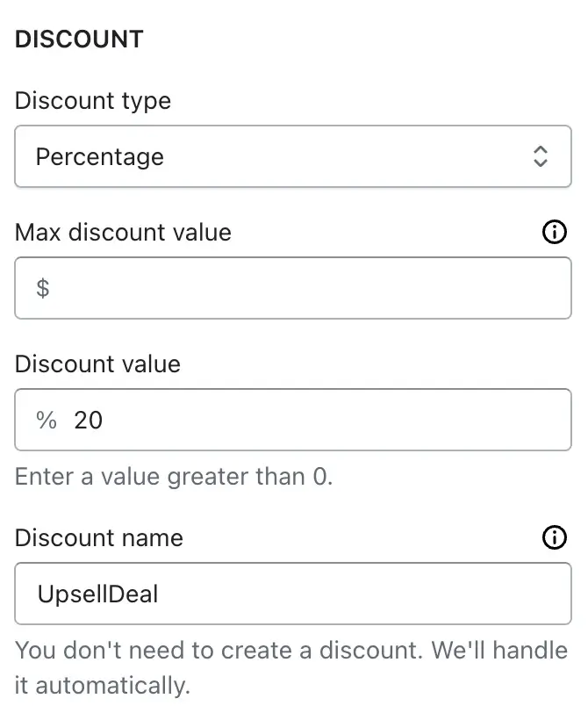The image size is (588, 720).
Task: Click the DISCOUNT section heading
Action: [79, 39]
